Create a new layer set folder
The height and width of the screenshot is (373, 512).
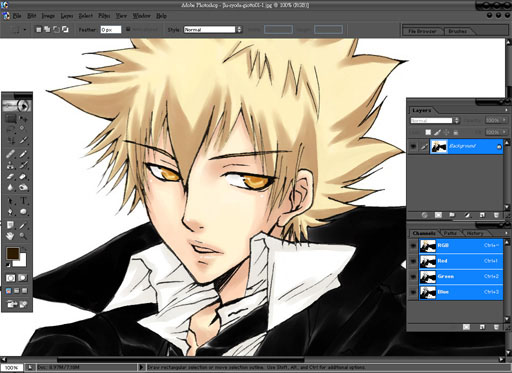click(452, 215)
